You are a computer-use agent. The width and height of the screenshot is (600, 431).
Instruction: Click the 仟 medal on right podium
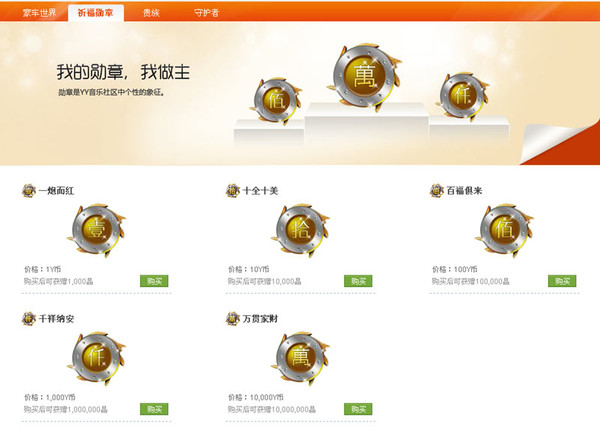[x=462, y=96]
